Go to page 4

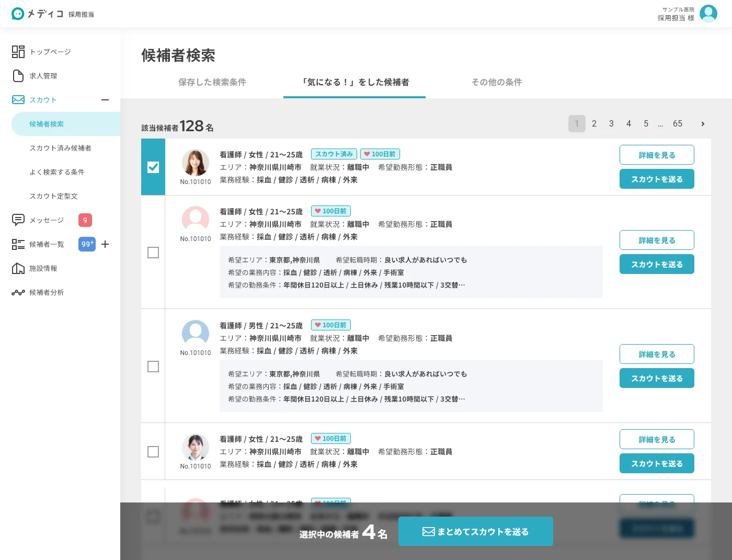[628, 124]
